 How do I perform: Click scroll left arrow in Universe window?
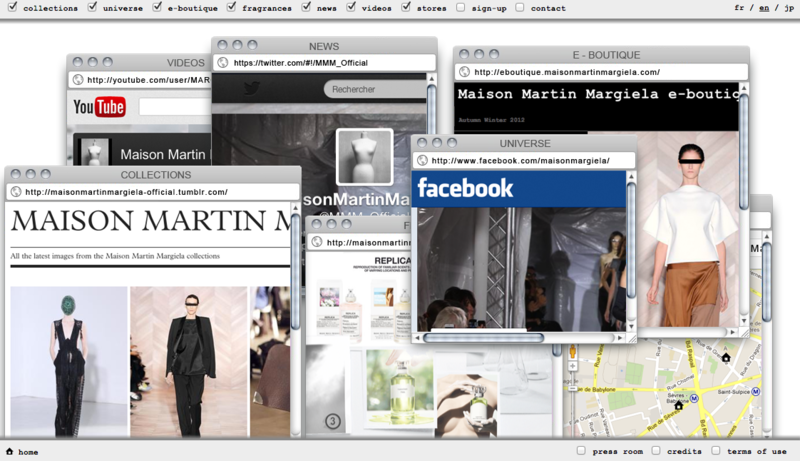click(417, 338)
